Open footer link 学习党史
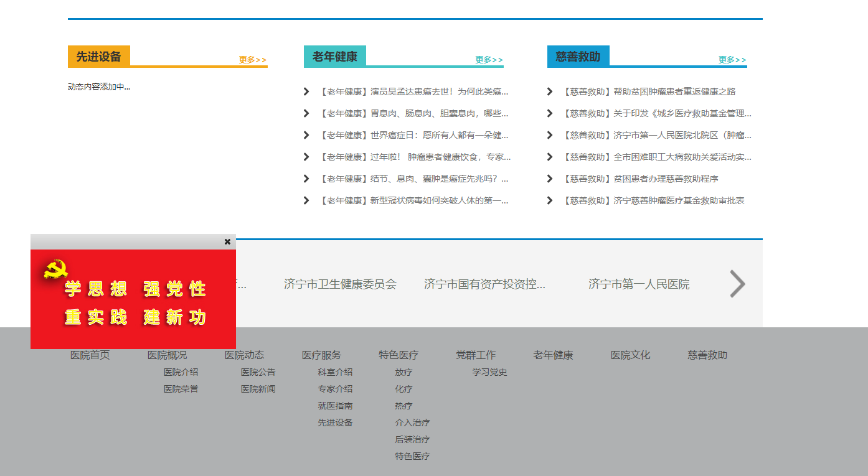The height and width of the screenshot is (476, 868). coord(490,372)
